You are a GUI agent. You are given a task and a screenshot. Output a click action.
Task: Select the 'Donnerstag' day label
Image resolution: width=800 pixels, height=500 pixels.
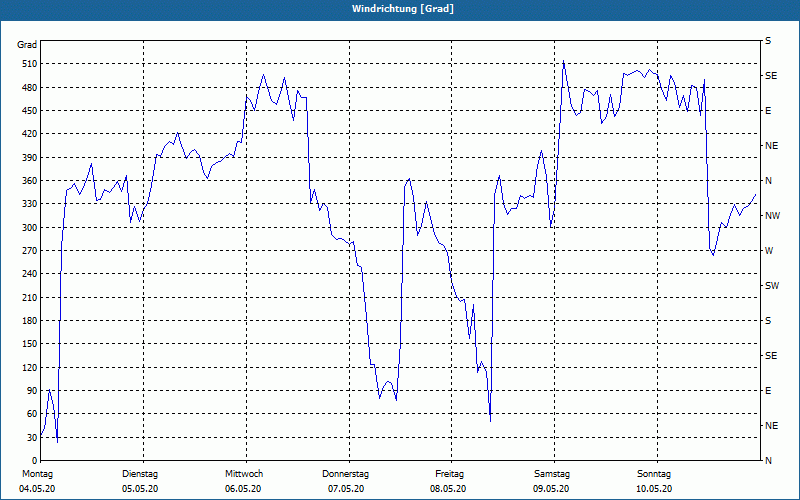(x=345, y=474)
